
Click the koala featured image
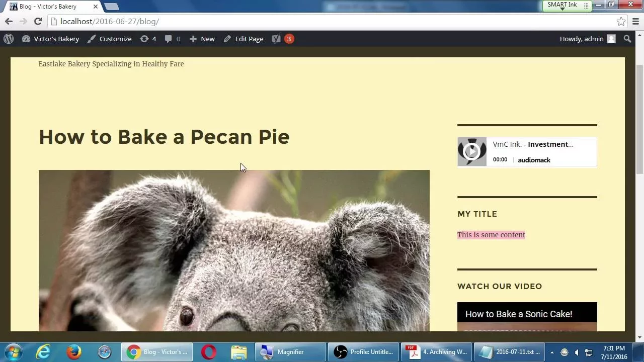tap(234, 250)
